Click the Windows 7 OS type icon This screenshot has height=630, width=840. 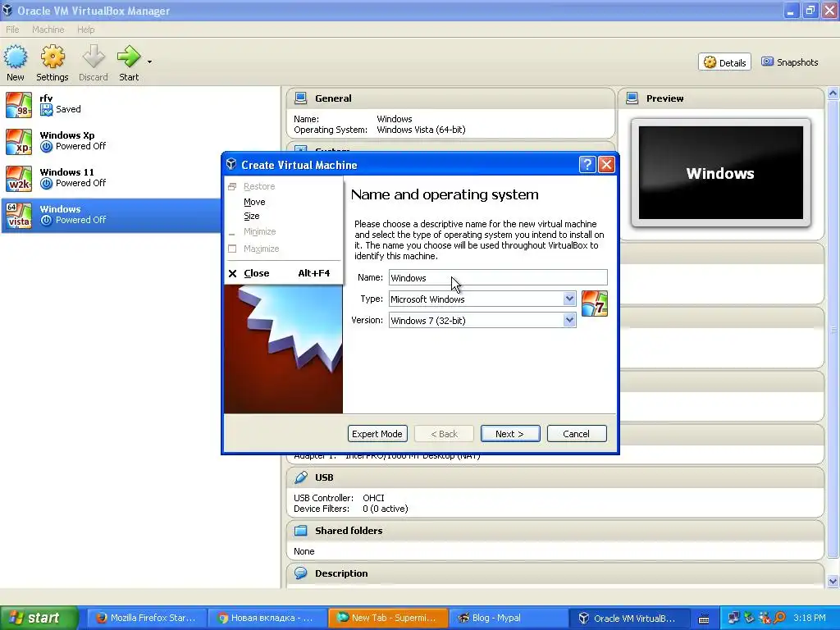pyautogui.click(x=595, y=304)
